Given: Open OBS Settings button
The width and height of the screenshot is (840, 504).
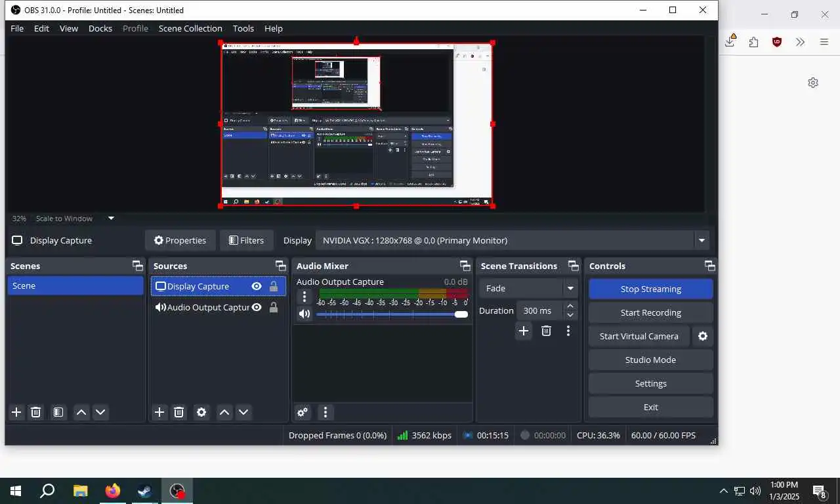Looking at the screenshot, I should [651, 383].
